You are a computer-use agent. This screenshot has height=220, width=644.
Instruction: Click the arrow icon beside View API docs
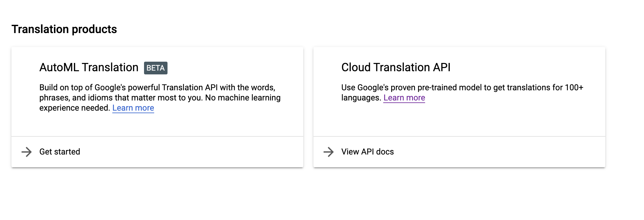(x=328, y=152)
